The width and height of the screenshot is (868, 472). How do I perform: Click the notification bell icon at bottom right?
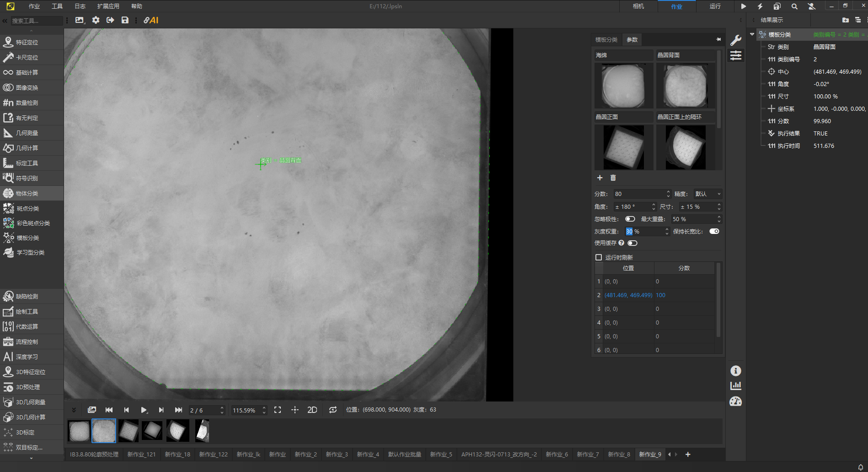860,467
